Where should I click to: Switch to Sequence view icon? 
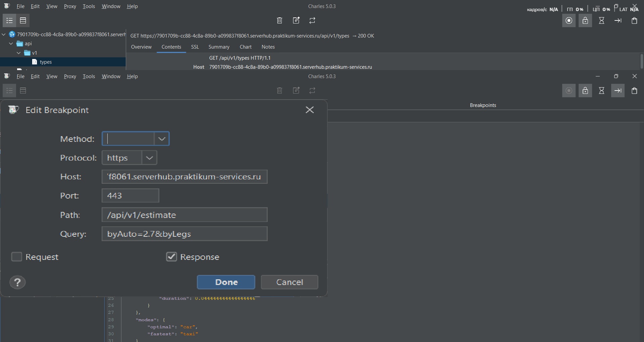click(23, 20)
